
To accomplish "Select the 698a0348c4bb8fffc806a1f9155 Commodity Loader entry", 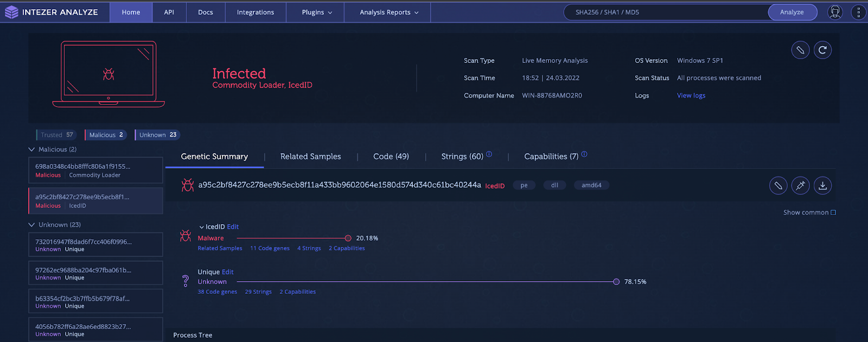I will coord(95,170).
